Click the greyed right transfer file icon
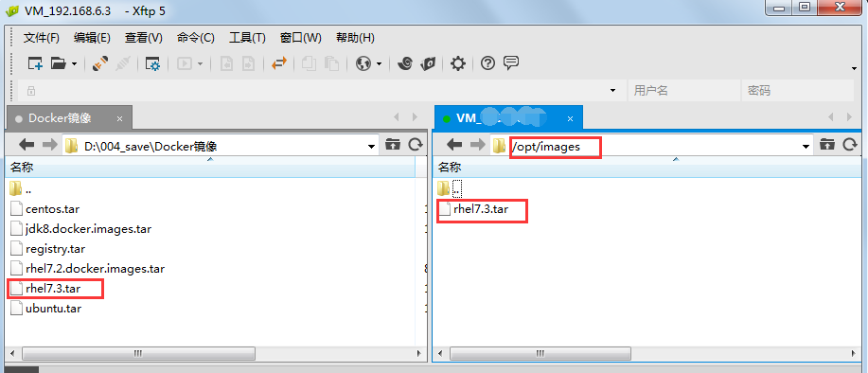Image resolution: width=868 pixels, height=373 pixels. coord(249,63)
